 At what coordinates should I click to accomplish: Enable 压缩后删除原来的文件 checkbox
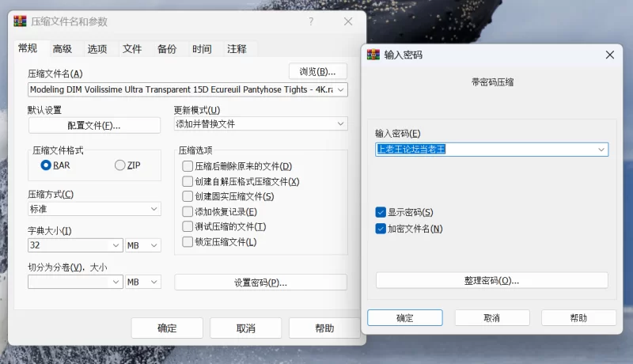tap(188, 166)
